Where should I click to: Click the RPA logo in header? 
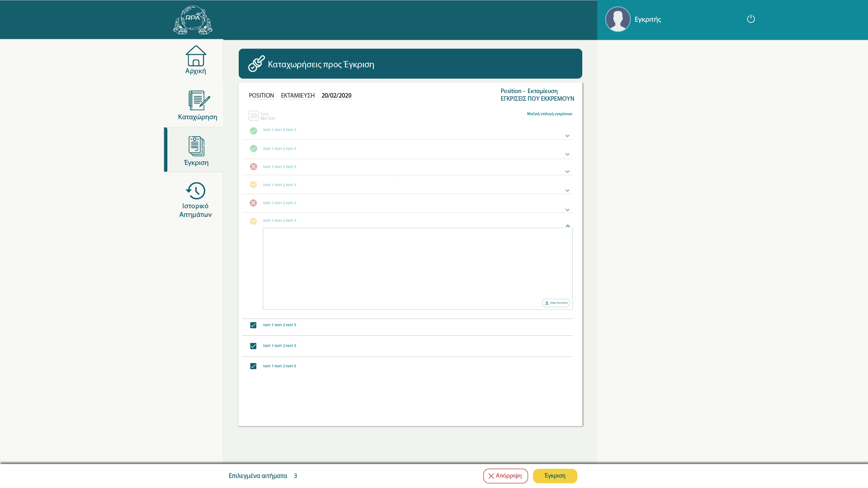click(193, 20)
